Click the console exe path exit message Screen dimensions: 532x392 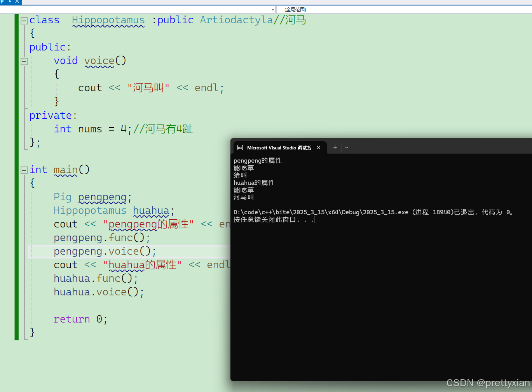tap(373, 212)
